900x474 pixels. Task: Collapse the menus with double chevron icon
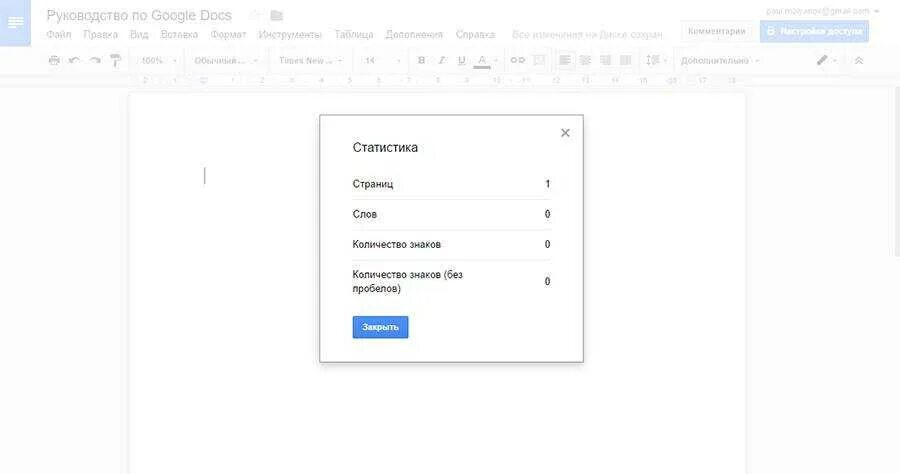point(859,60)
